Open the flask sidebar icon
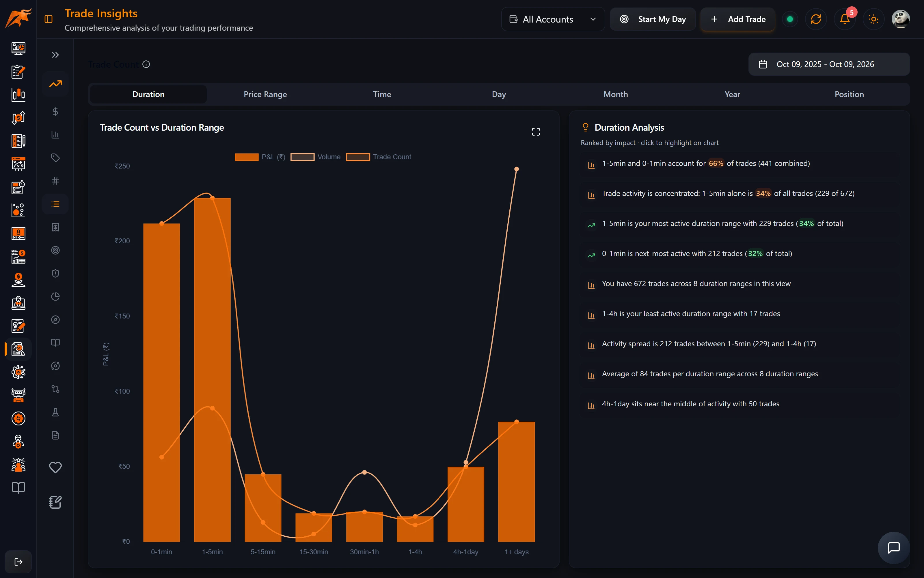Viewport: 924px width, 578px height. tap(55, 412)
